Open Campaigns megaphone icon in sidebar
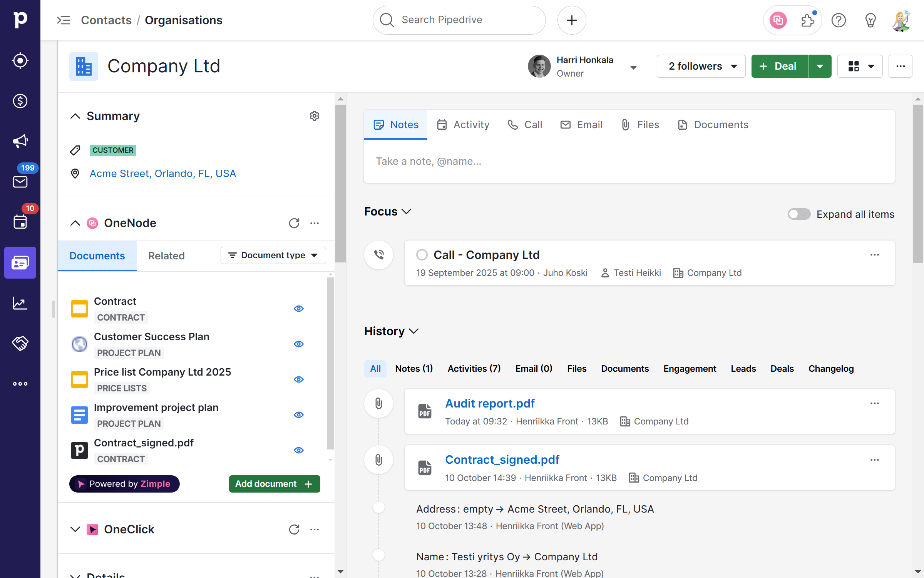Image resolution: width=924 pixels, height=578 pixels. point(20,141)
